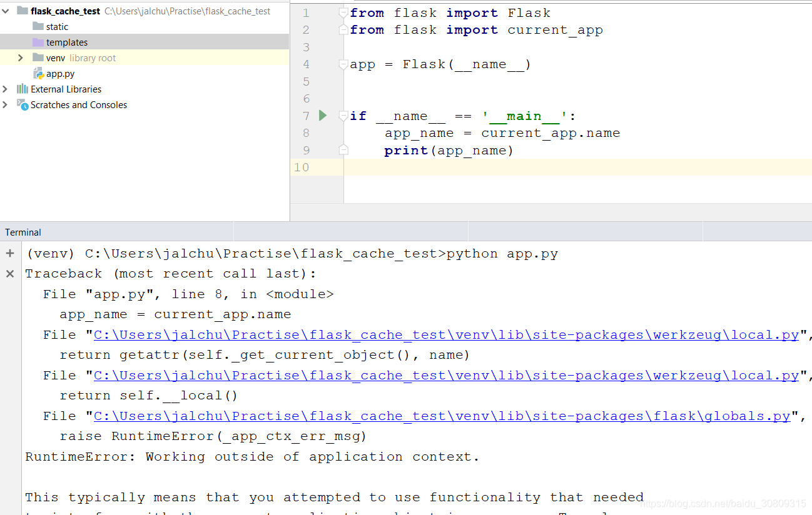Click the flask_cache_test project folder icon
The height and width of the screenshot is (515, 812).
click(22, 11)
